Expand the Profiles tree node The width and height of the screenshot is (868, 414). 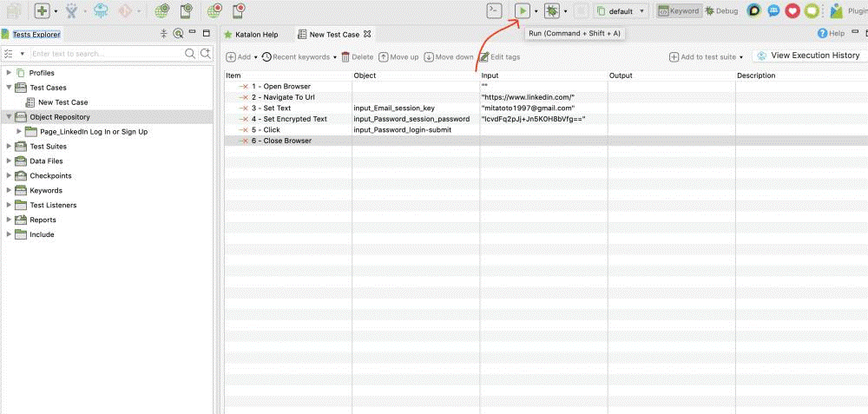coord(9,73)
